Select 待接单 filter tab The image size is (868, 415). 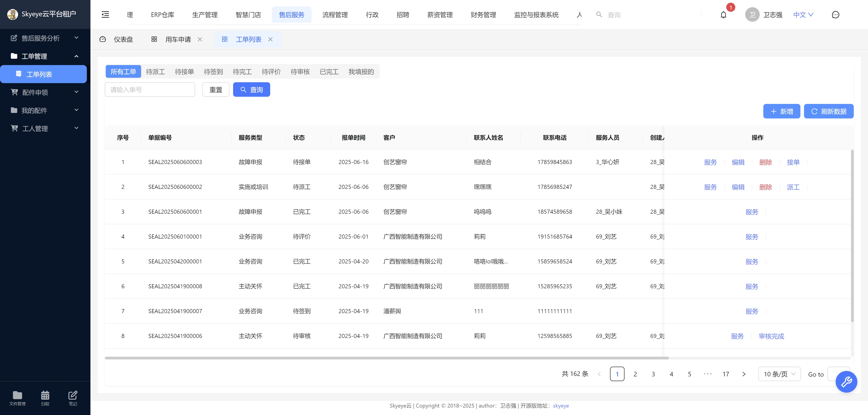click(184, 72)
